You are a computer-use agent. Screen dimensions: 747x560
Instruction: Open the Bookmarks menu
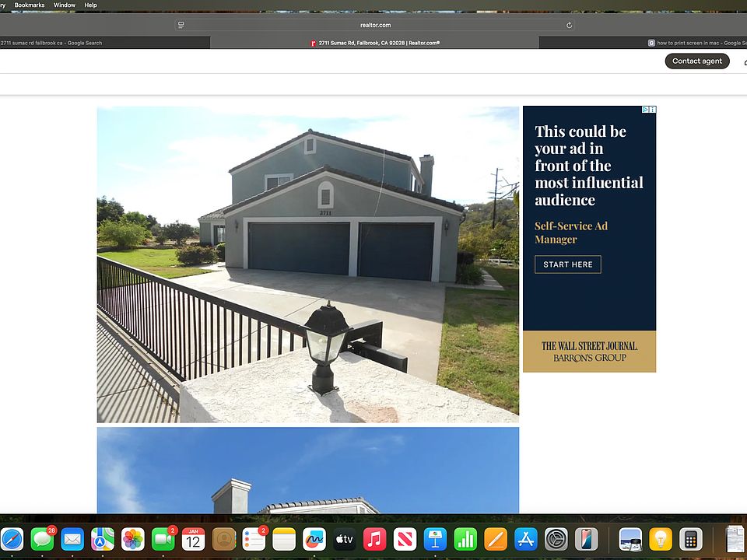coord(30,5)
